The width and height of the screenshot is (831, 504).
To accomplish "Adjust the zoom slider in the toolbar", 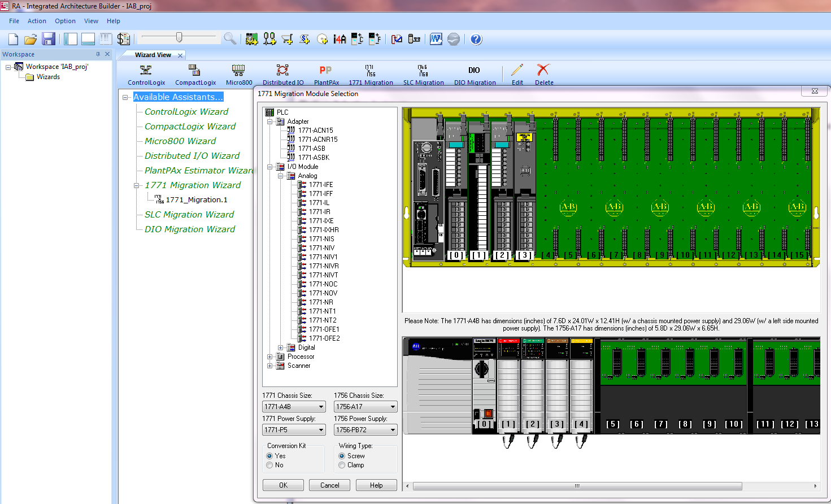I will coord(179,38).
